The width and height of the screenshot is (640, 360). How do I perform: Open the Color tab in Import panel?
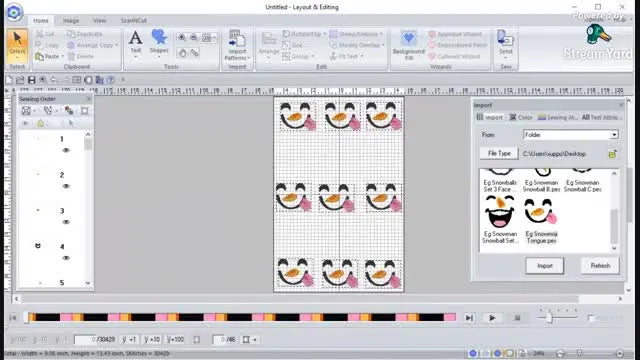(520, 118)
